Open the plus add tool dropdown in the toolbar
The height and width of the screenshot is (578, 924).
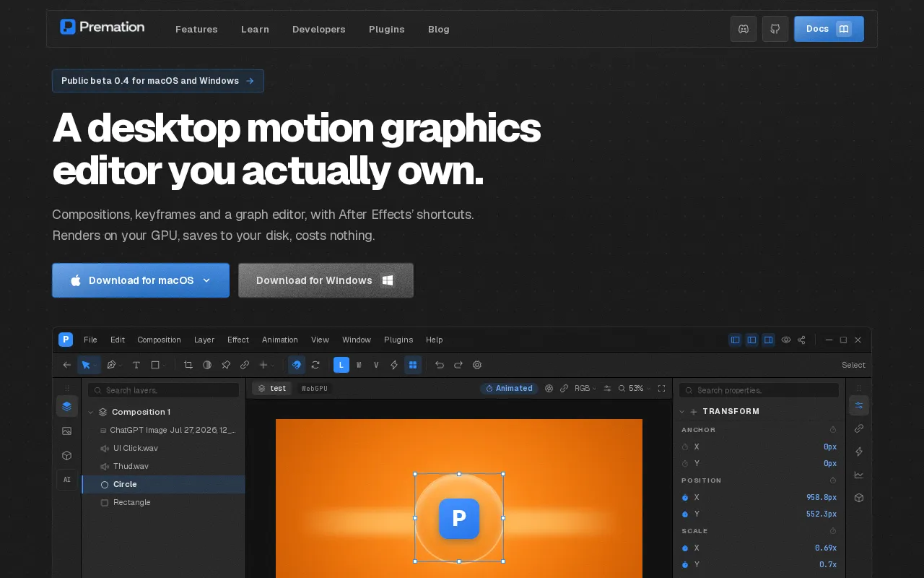[x=266, y=365]
